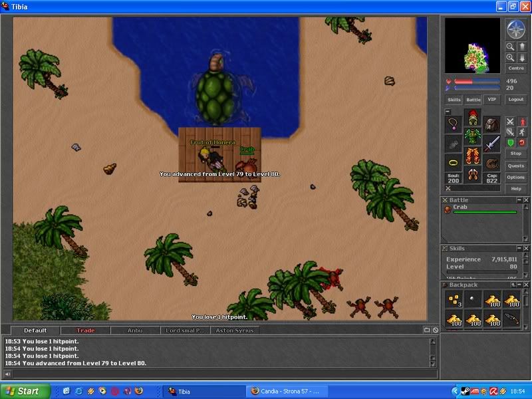Open the Options menu

pyautogui.click(x=516, y=177)
